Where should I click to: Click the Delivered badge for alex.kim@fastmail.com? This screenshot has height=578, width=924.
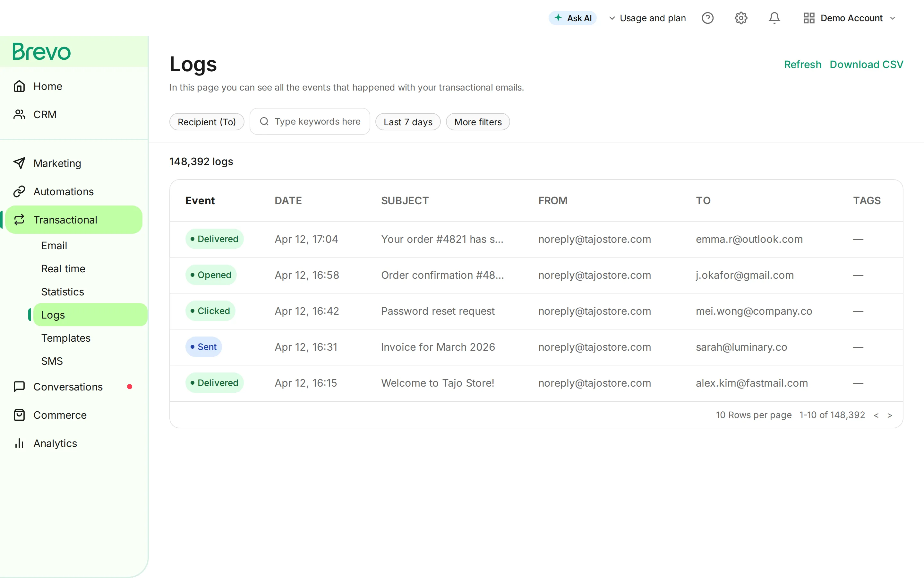coord(215,383)
